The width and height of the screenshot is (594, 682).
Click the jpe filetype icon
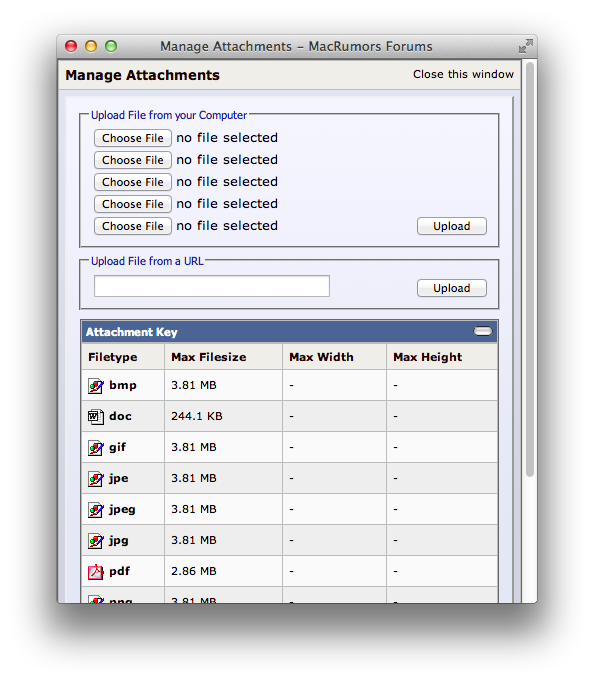(x=96, y=479)
